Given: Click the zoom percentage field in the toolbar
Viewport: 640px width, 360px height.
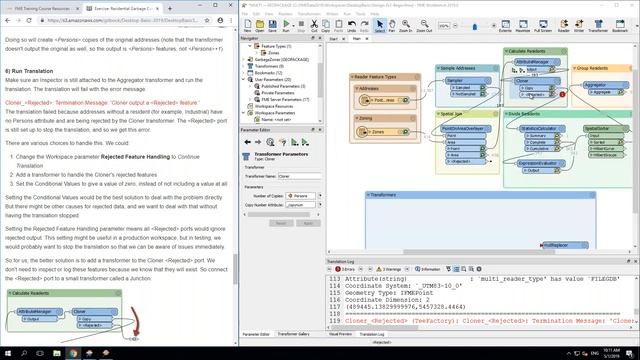Looking at the screenshot, I should [444, 26].
